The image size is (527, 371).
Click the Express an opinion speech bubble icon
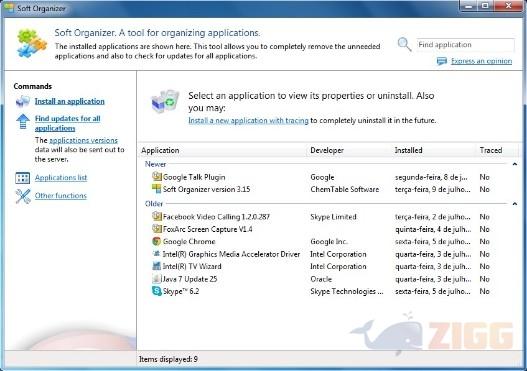(x=442, y=61)
